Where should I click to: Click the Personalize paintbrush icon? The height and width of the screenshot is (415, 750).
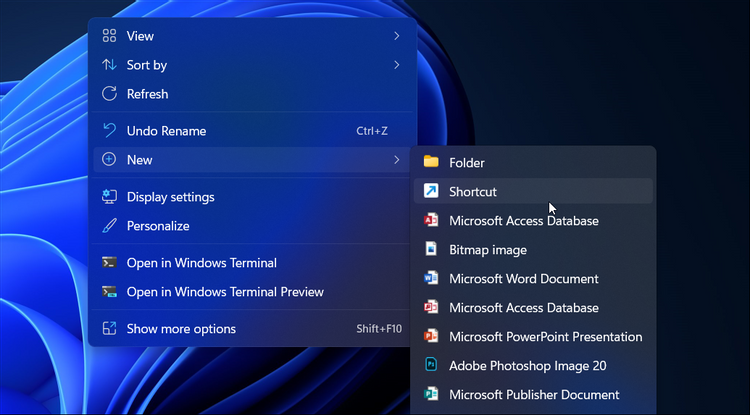(x=110, y=226)
